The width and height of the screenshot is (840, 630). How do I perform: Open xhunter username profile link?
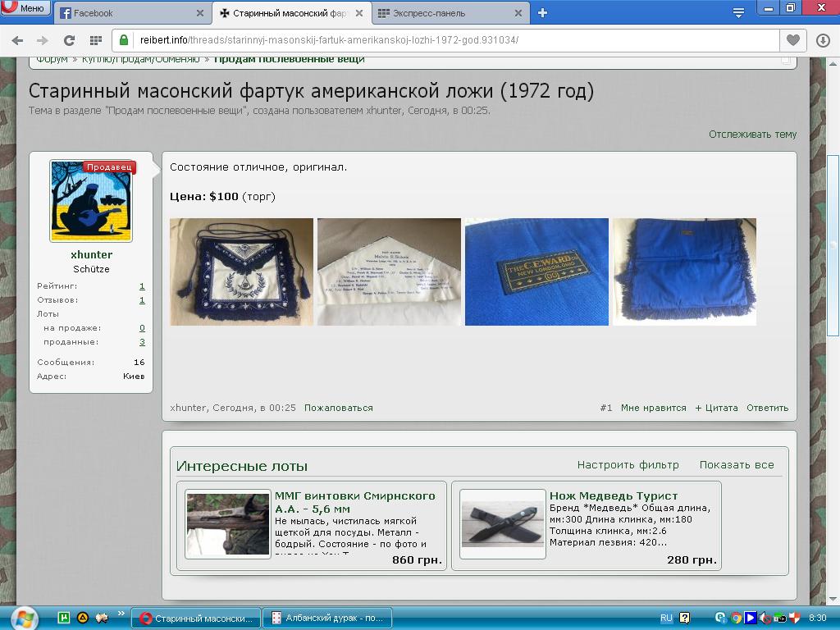click(x=92, y=254)
